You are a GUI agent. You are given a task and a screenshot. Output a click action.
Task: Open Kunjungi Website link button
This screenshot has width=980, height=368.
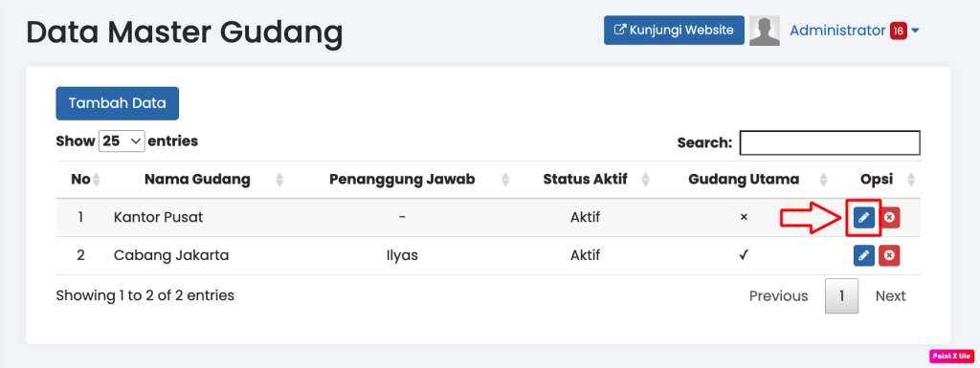[x=674, y=30]
